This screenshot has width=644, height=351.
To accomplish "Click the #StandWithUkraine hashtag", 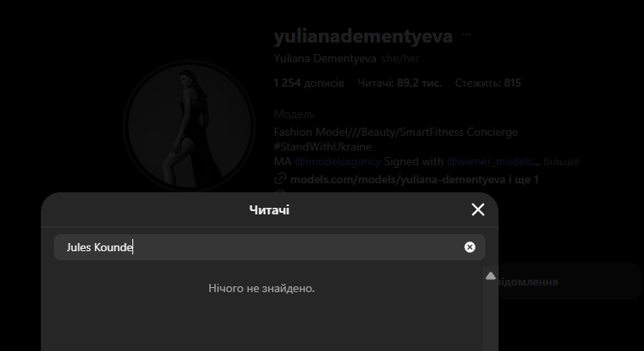I will pos(322,146).
